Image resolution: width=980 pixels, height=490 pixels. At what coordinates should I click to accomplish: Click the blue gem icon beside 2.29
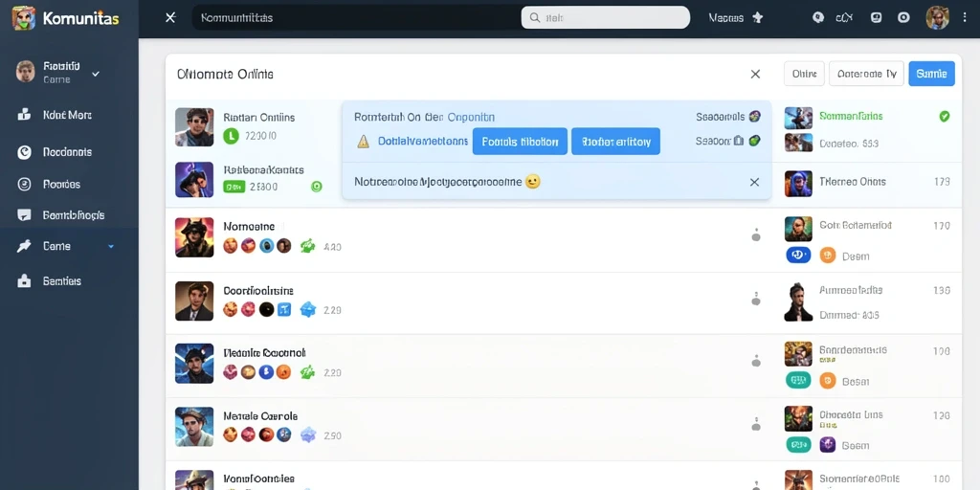pos(307,309)
